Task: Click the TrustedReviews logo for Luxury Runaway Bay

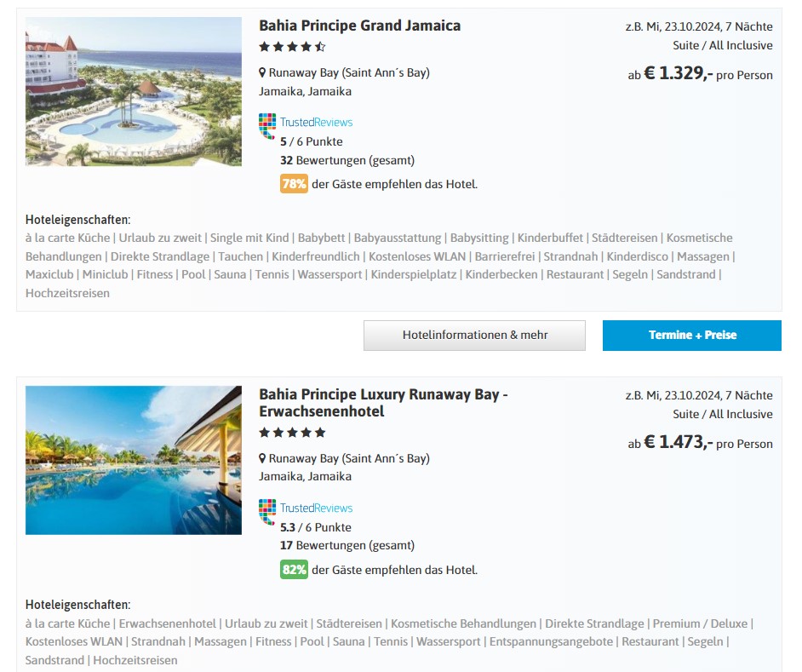Action: coord(267,512)
